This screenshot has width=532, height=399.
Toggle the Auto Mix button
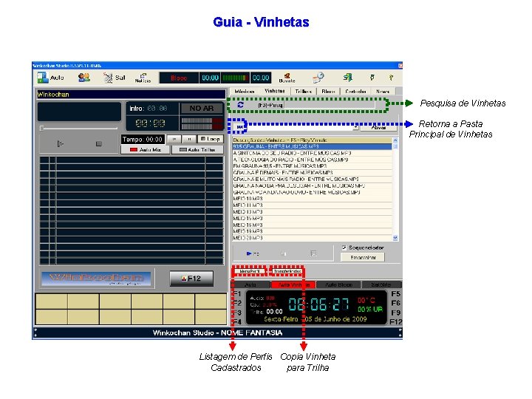pyautogui.click(x=146, y=149)
